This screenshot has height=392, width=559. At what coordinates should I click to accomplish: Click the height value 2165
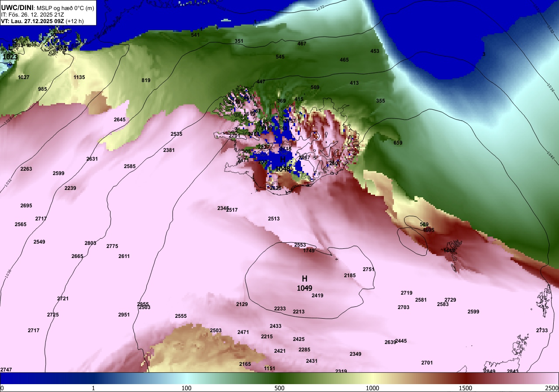click(x=245, y=364)
